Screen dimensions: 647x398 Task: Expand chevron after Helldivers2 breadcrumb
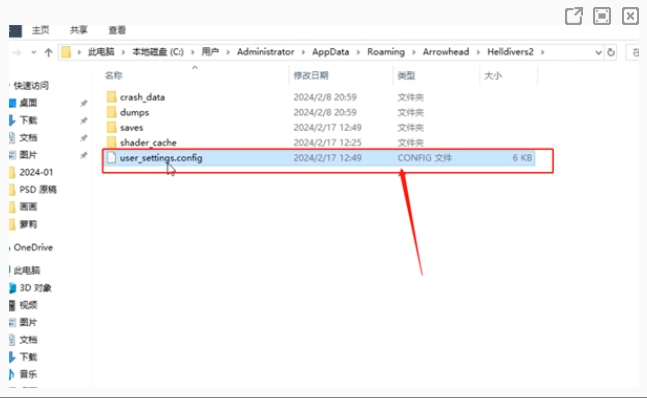[543, 52]
